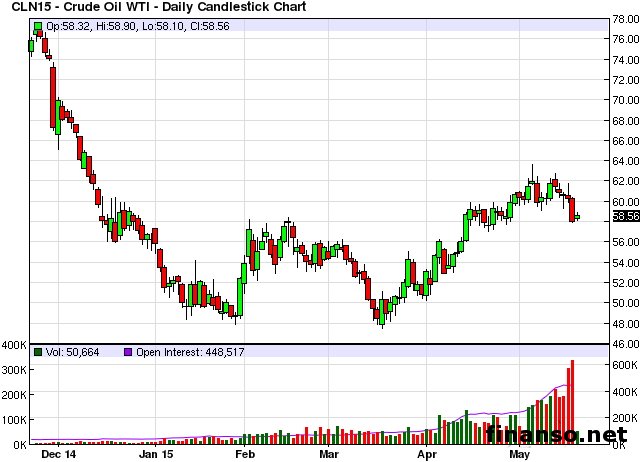Select the Dec 14 date label
The image size is (642, 462).
click(58, 454)
